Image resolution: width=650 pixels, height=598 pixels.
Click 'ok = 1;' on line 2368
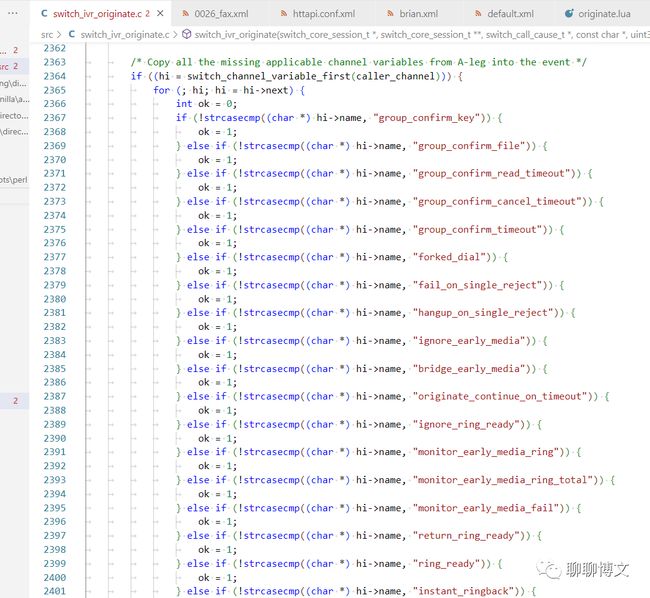pos(217,132)
